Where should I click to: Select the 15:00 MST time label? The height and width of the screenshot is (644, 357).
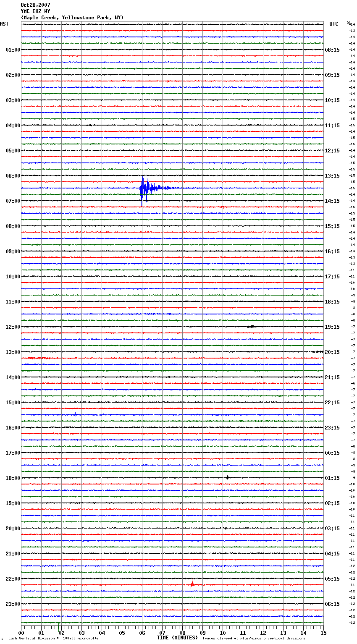(x=13, y=403)
